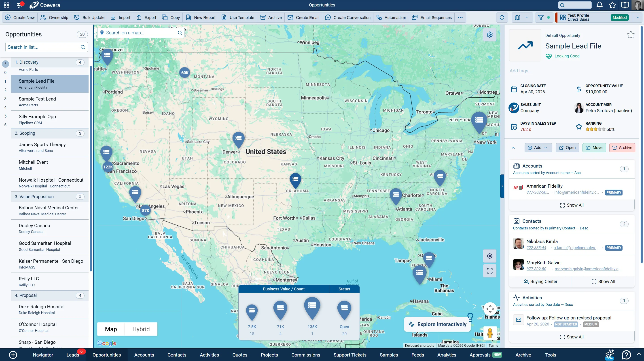Viewport: 644px width, 361px height.
Task: Switch map to Hybrid view
Action: tap(141, 329)
